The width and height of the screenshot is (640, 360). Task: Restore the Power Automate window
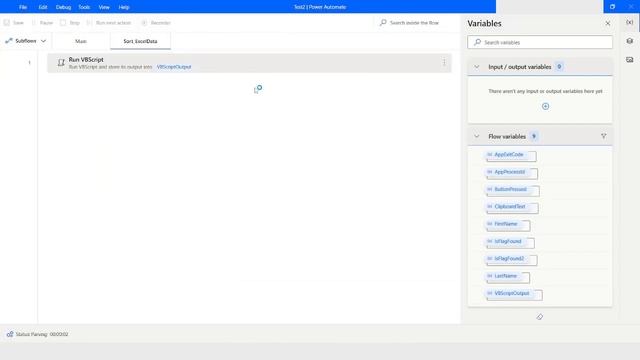(612, 7)
